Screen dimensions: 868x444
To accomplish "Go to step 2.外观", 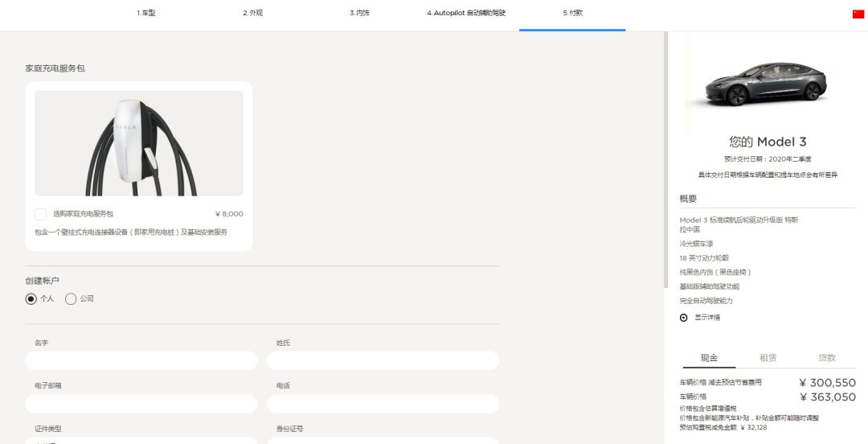I will point(252,13).
